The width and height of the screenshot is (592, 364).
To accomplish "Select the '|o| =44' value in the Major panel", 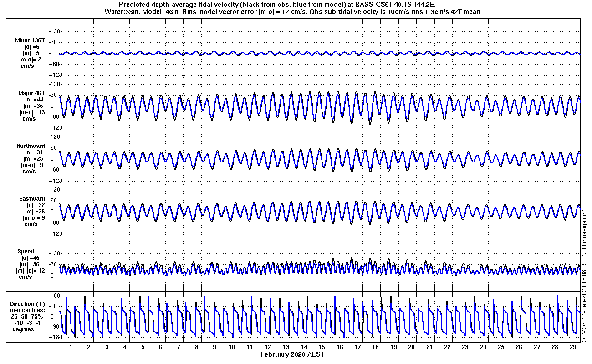I will (x=34, y=100).
